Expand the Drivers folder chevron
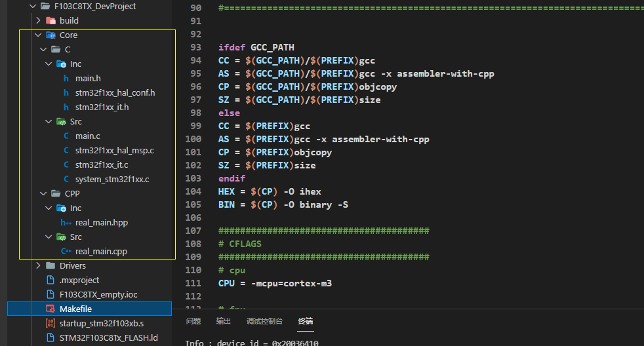The image size is (644, 346). point(38,265)
